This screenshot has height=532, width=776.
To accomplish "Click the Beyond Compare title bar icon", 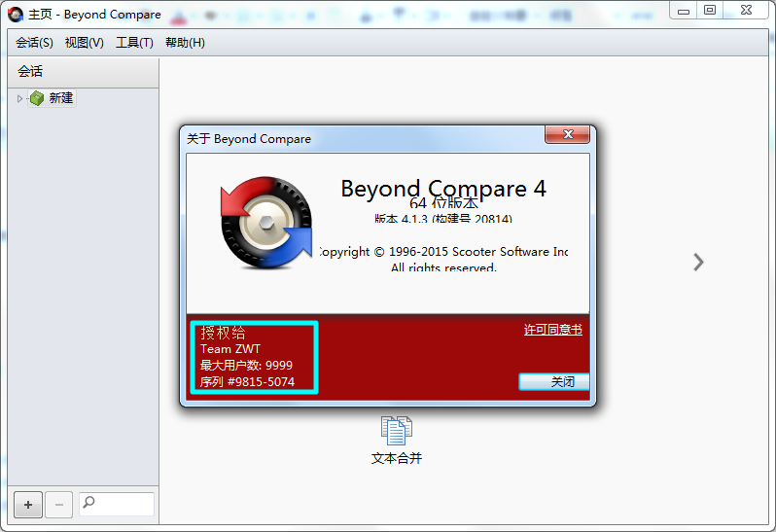I will point(16,15).
